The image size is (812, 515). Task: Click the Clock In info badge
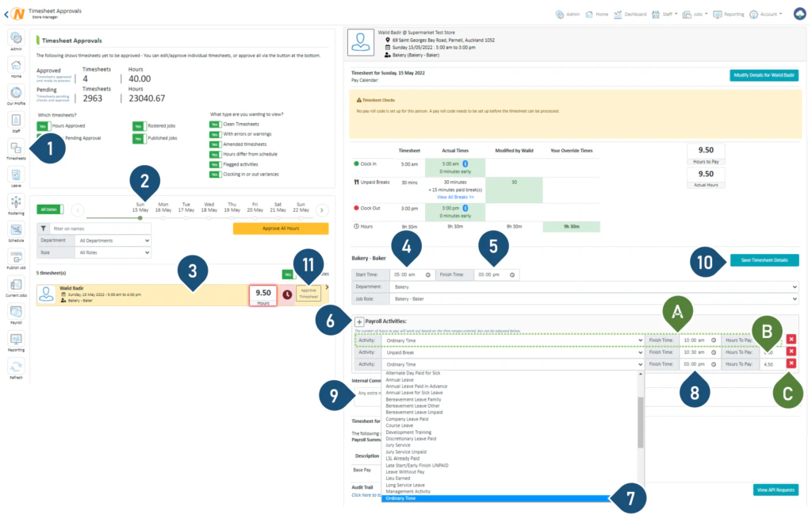[465, 163]
